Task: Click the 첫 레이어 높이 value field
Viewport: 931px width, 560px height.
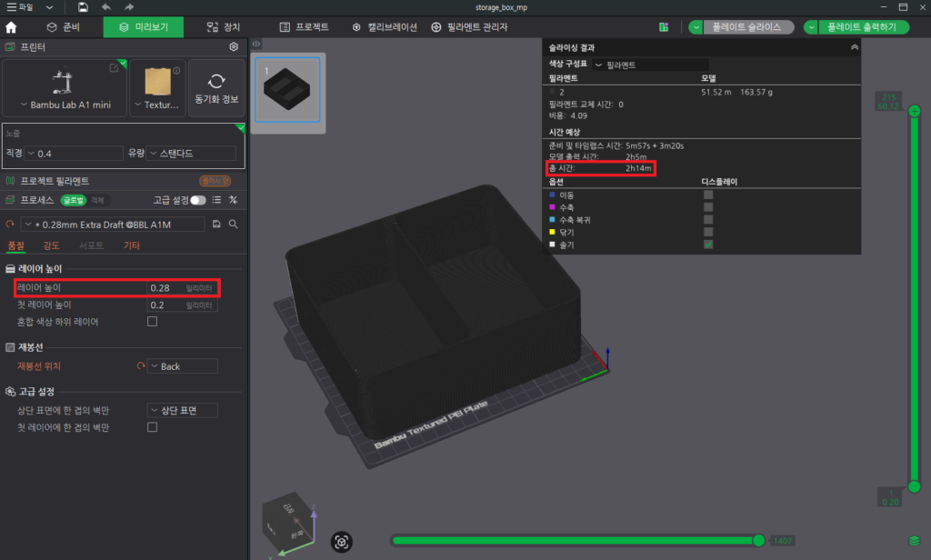Action: point(182,305)
